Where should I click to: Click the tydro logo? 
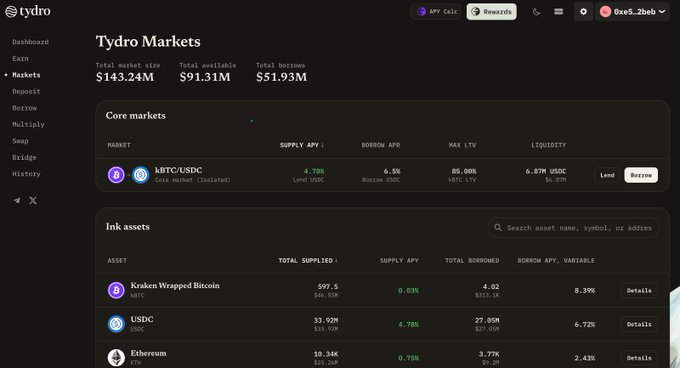click(x=28, y=11)
